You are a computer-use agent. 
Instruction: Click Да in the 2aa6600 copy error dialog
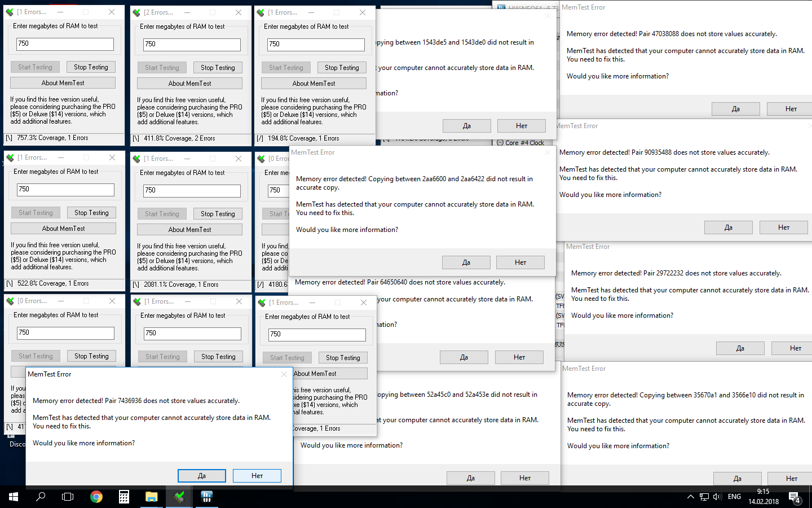(466, 262)
